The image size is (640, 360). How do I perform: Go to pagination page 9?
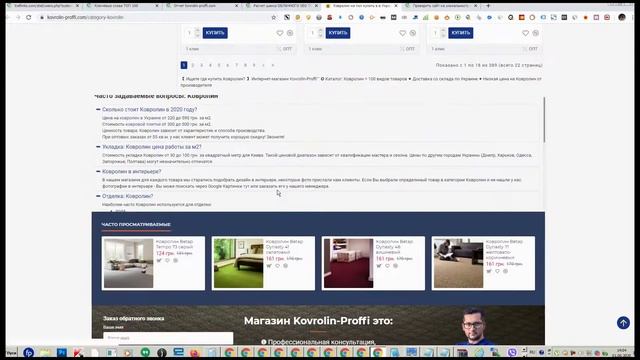tap(254, 65)
